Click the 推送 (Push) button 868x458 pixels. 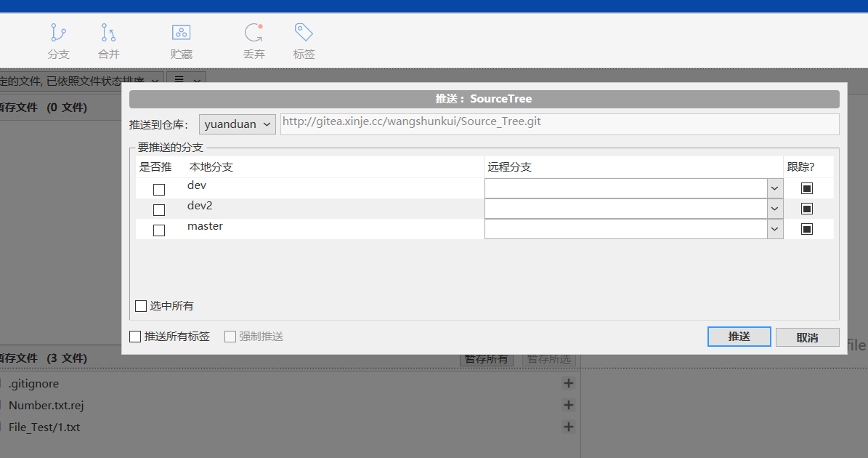pos(739,337)
